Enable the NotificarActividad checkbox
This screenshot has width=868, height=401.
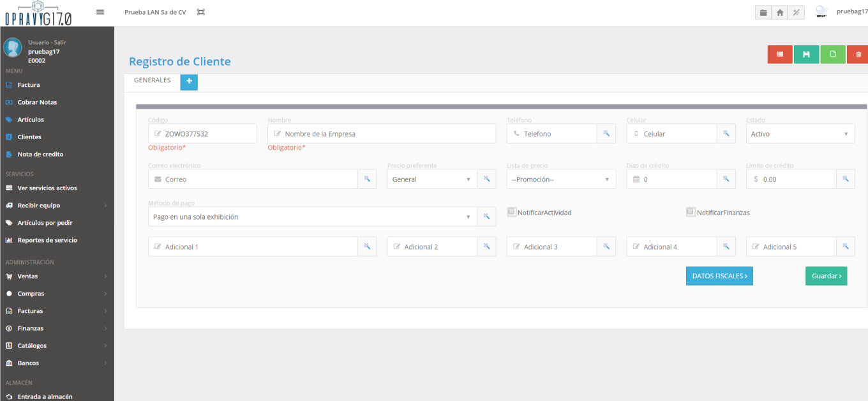tap(511, 212)
